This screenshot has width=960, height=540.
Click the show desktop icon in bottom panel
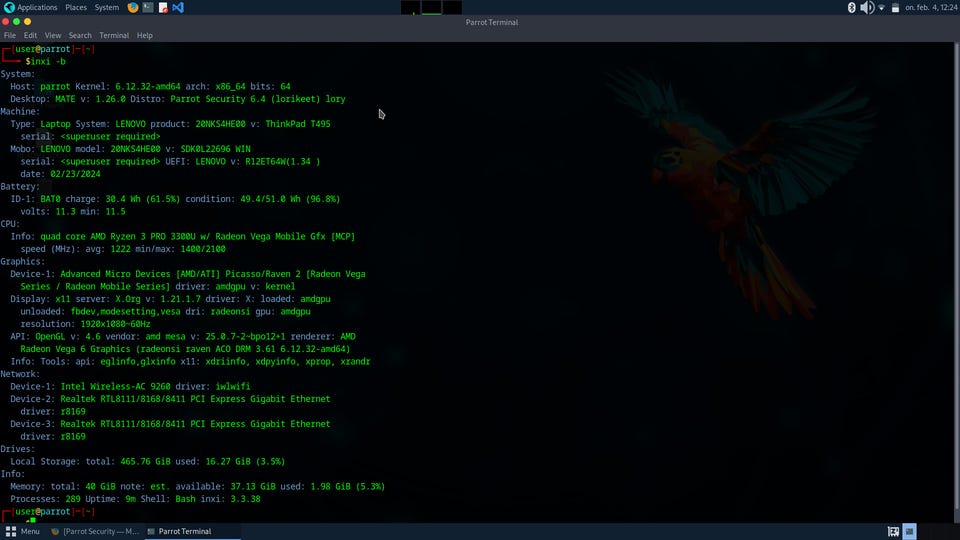892,531
